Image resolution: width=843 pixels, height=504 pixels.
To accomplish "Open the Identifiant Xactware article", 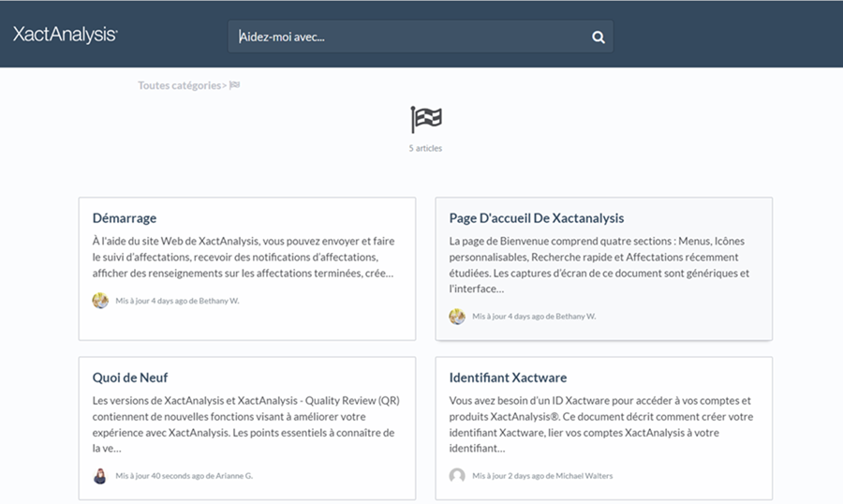I will 508,378.
